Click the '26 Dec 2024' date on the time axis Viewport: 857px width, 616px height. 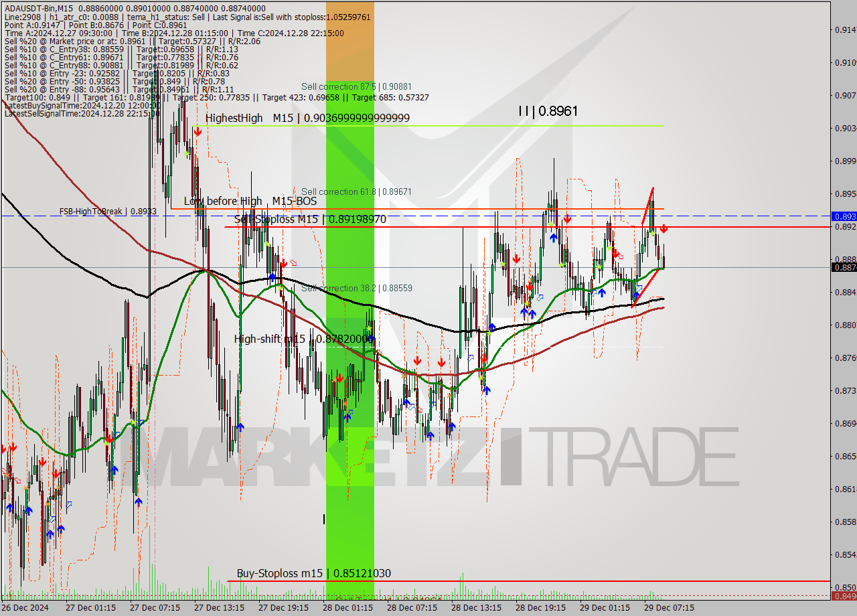(25, 608)
